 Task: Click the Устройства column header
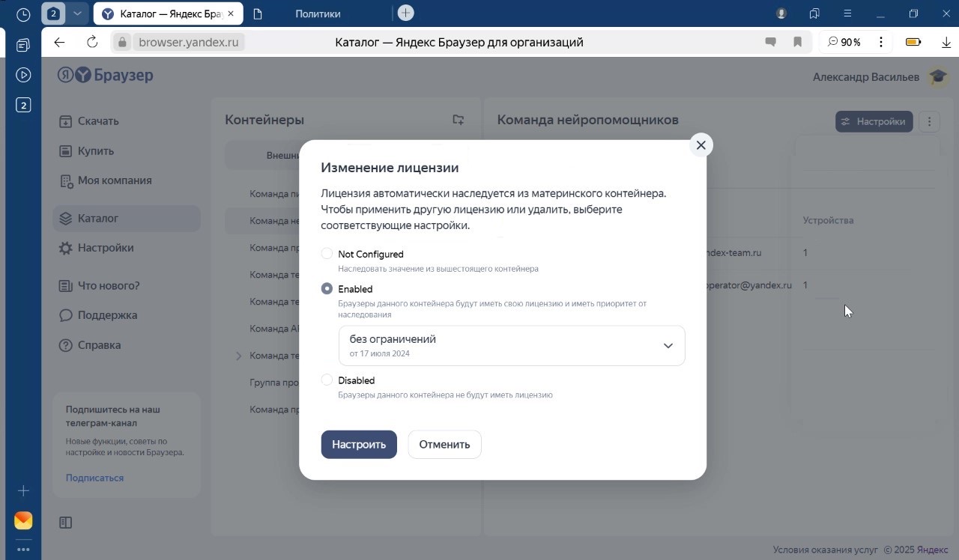pos(828,220)
